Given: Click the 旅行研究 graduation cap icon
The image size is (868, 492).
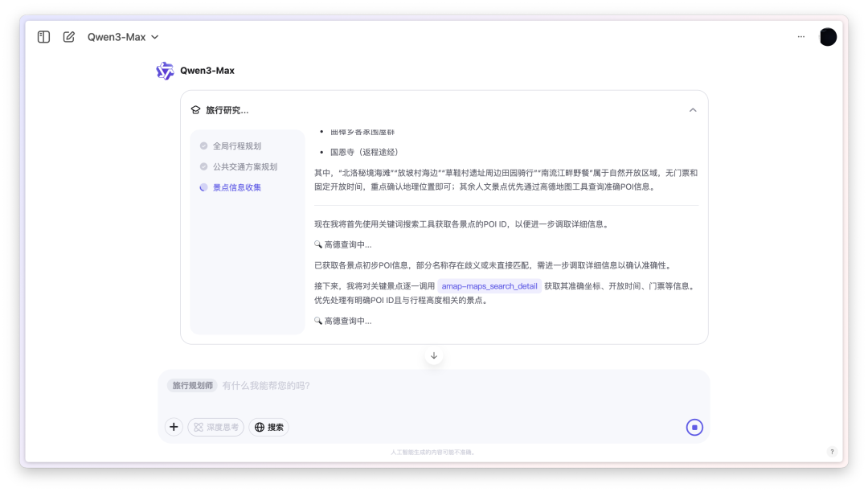Looking at the screenshot, I should point(195,110).
